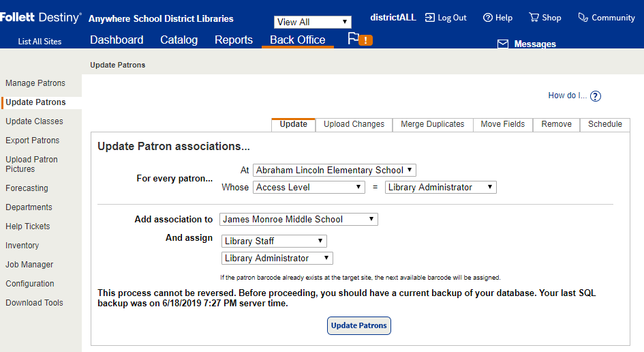Click the Follett Destiny logo
The width and height of the screenshot is (644, 352).
pyautogui.click(x=41, y=18)
